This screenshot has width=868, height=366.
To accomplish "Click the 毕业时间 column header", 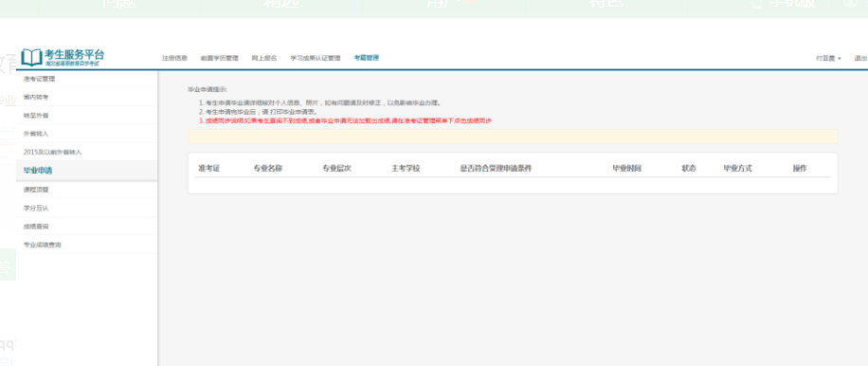I will tap(626, 169).
